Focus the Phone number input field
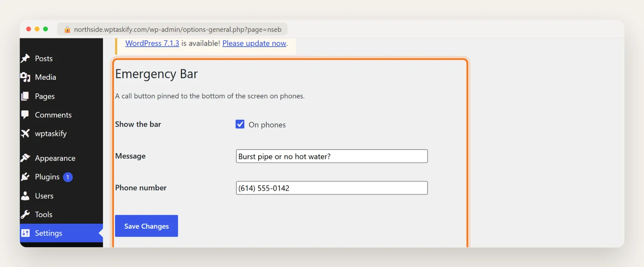 click(x=332, y=188)
